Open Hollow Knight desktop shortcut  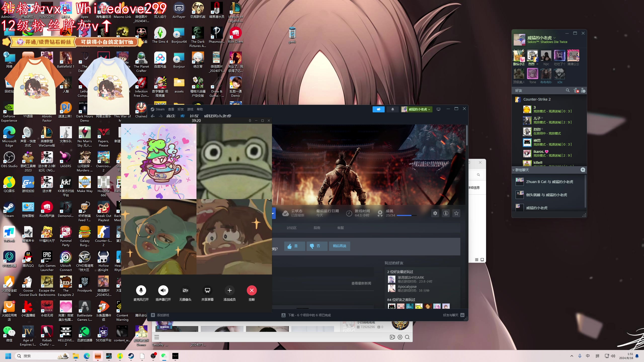pyautogui.click(x=103, y=261)
